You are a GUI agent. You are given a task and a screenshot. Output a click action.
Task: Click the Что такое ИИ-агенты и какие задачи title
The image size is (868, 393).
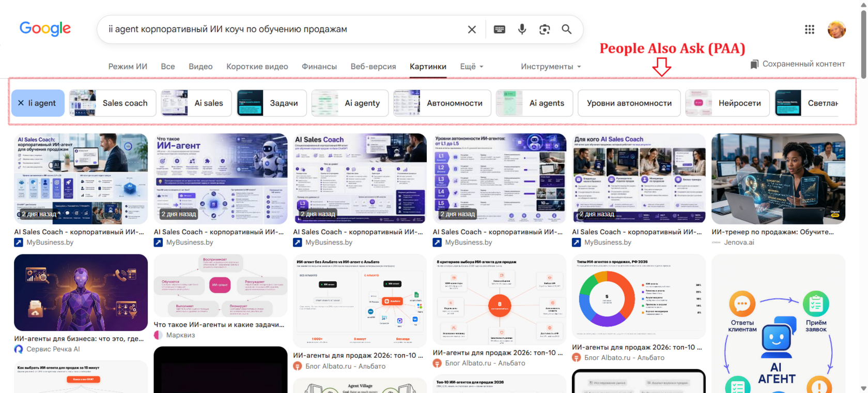tap(219, 325)
